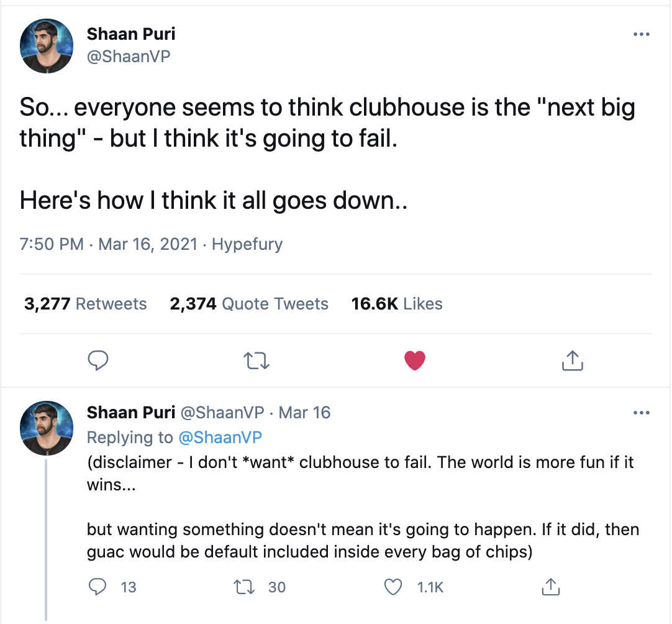This screenshot has height=624, width=672.
Task: Open more options on main tweet
Action: (640, 34)
